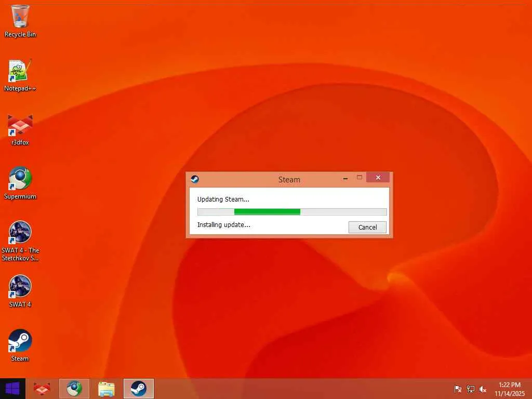Switch to Steam in the taskbar
532x399 pixels.
click(x=138, y=389)
